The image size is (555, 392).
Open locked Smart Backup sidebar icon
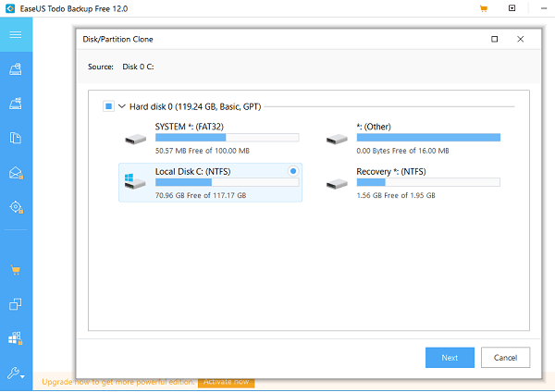[x=16, y=207]
